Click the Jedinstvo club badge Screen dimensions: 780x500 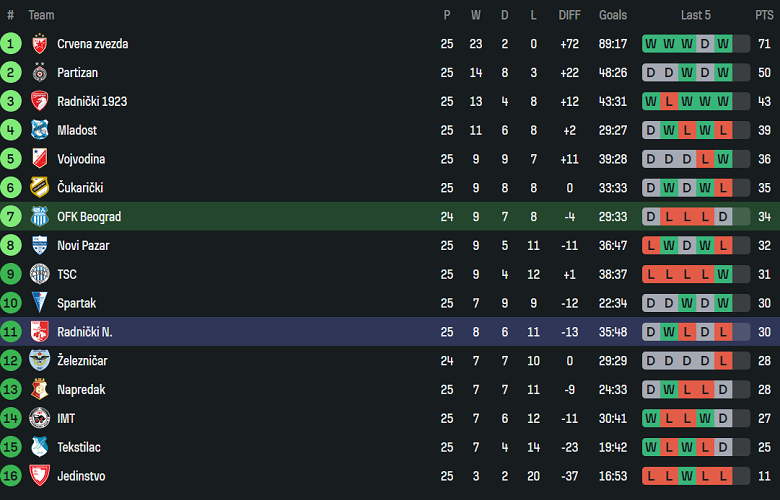tap(39, 476)
